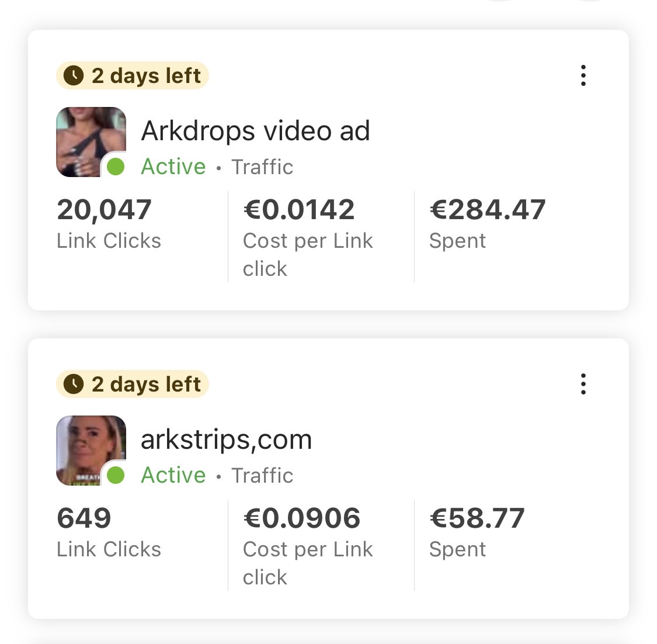This screenshot has height=644, width=657.
Task: Open three-dot menu for Arkdrops video ad
Action: (583, 75)
